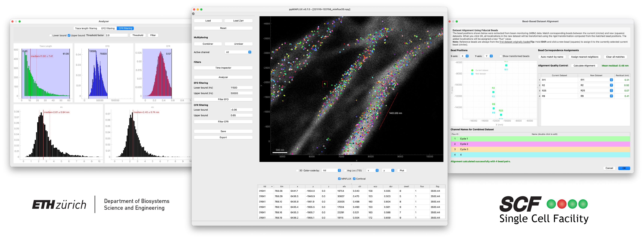Viewport: 644px width, 239px height.
Task: Click the Load button
Action: point(208,21)
